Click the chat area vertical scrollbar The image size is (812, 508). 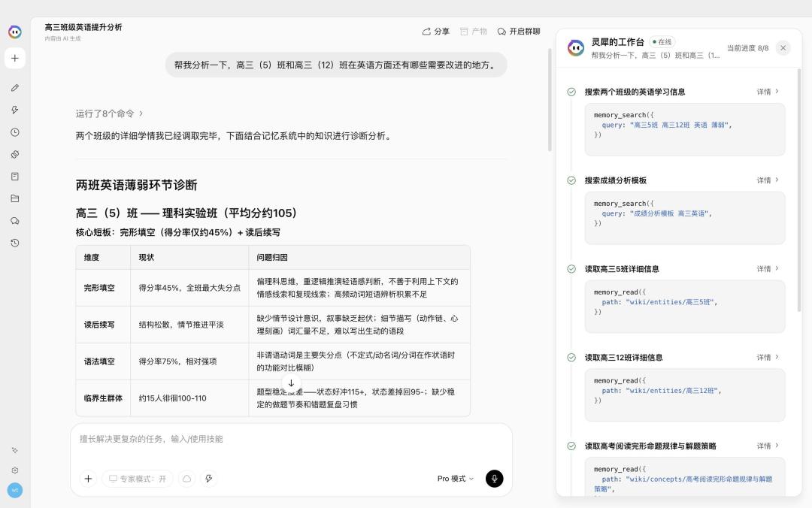tap(550, 99)
